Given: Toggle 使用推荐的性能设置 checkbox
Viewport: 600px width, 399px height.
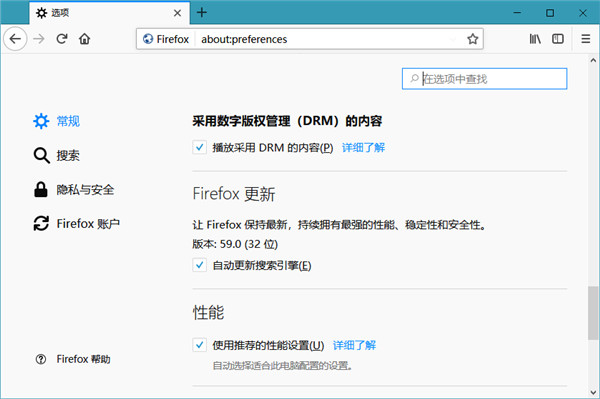Looking at the screenshot, I should (199, 345).
